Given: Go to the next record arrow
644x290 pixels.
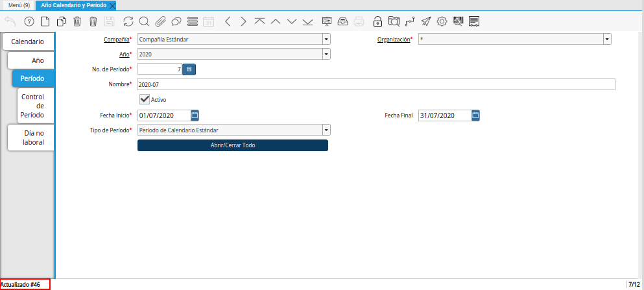Looking at the screenshot, I should click(244, 21).
